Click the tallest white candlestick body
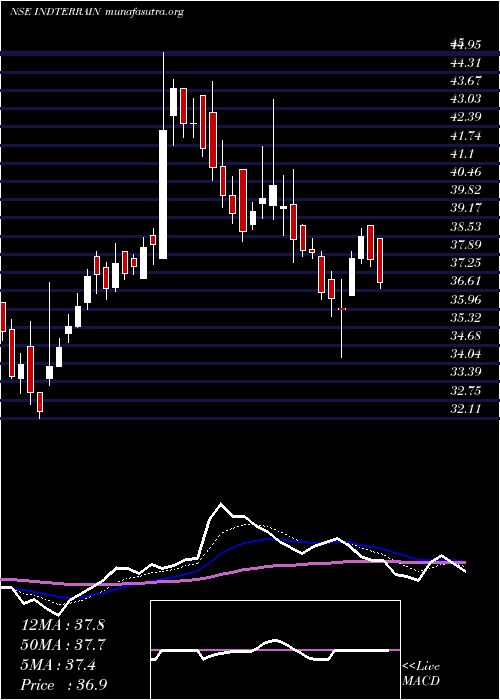 tap(163, 194)
